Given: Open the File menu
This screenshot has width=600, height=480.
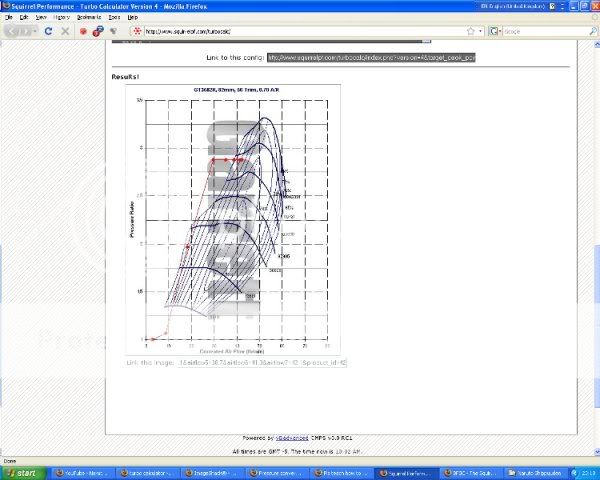Looking at the screenshot, I should (x=8, y=17).
